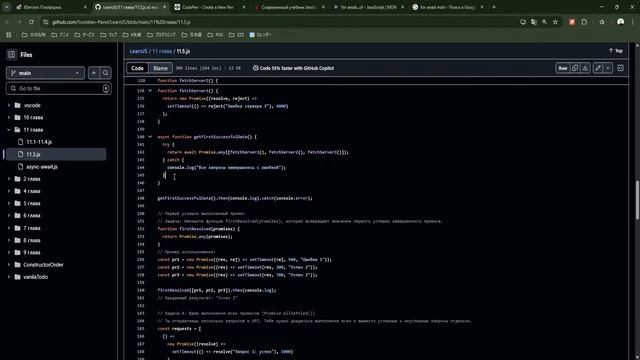Viewport: 640px width, 360px height.
Task: Expand the 5 глава folder
Action: [9, 203]
